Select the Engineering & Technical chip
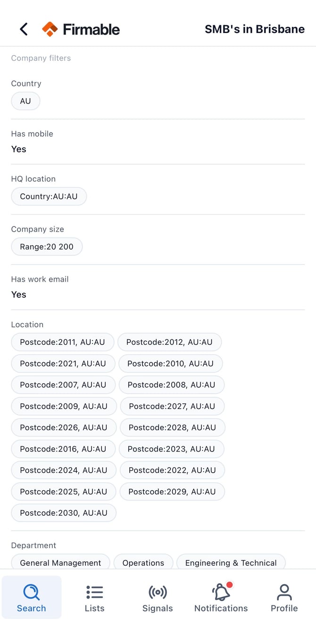The height and width of the screenshot is (644, 316). pos(231,562)
